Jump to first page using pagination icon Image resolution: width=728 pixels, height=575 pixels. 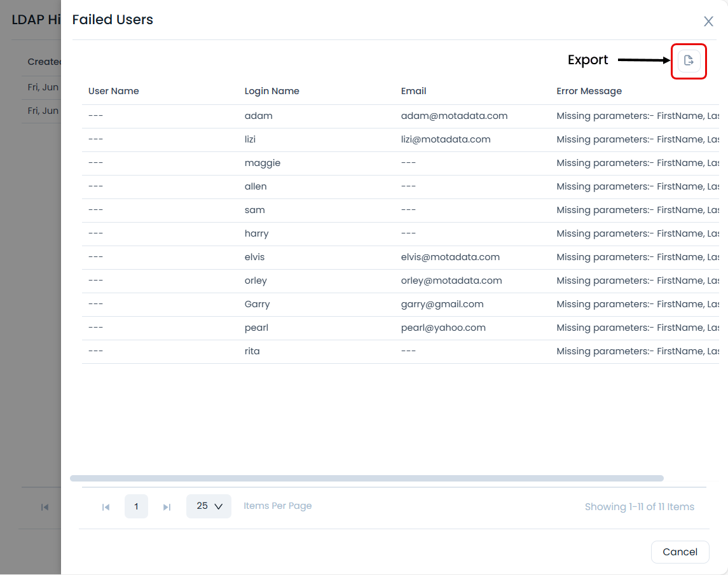click(106, 506)
